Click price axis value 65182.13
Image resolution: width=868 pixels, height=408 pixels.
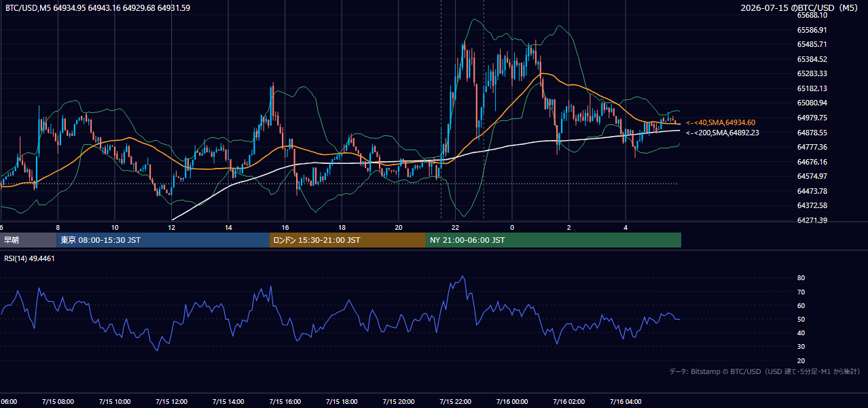point(812,88)
